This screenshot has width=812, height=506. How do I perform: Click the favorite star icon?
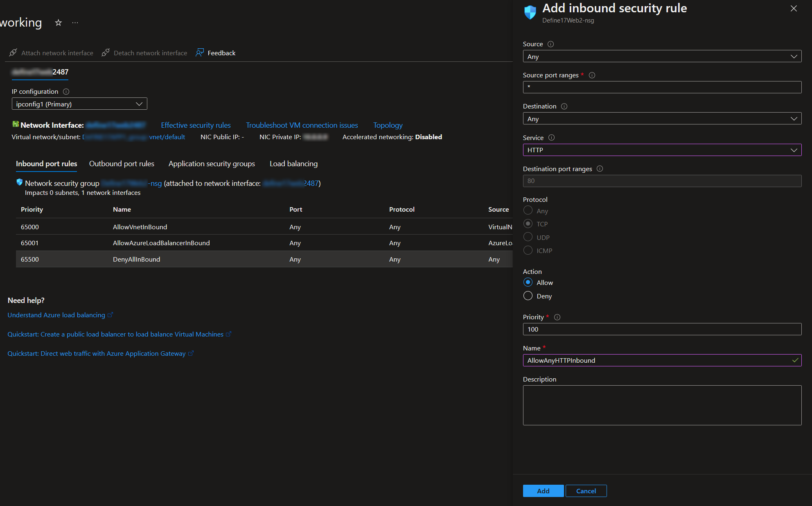pyautogui.click(x=58, y=23)
